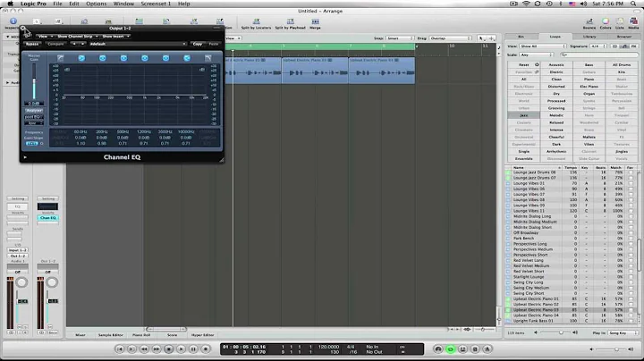Select the FX view button in loop browser
This screenshot has height=361, width=644.
[633, 46]
